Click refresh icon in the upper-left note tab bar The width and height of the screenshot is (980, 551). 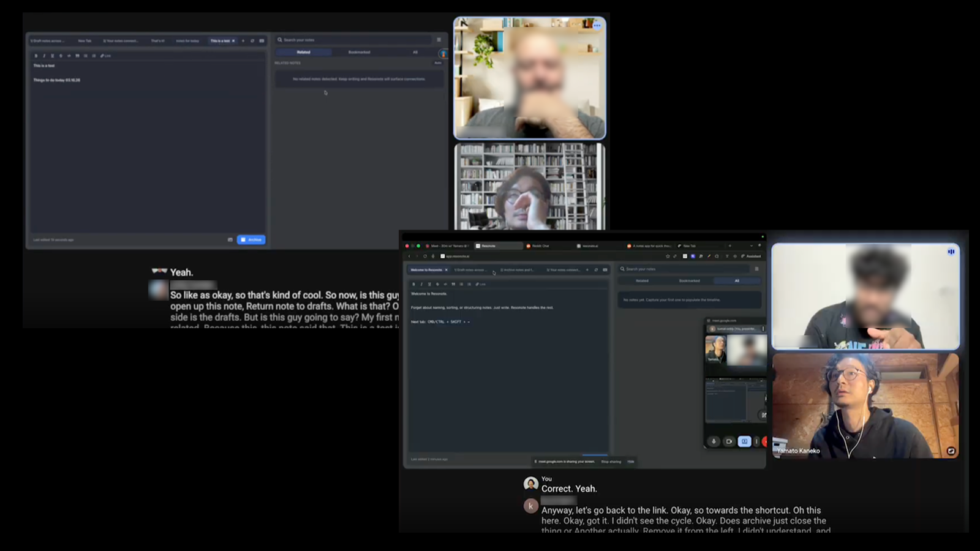coord(252,41)
